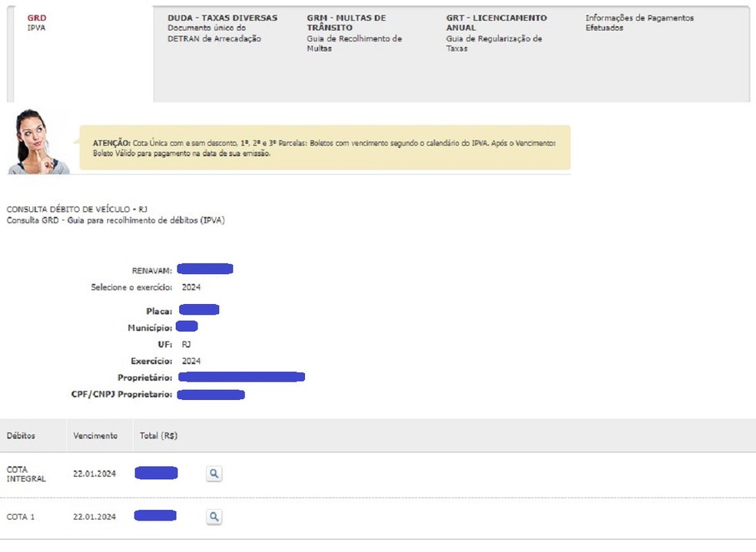Click the Total (R$) column header
The width and height of the screenshot is (756, 552).
(158, 435)
